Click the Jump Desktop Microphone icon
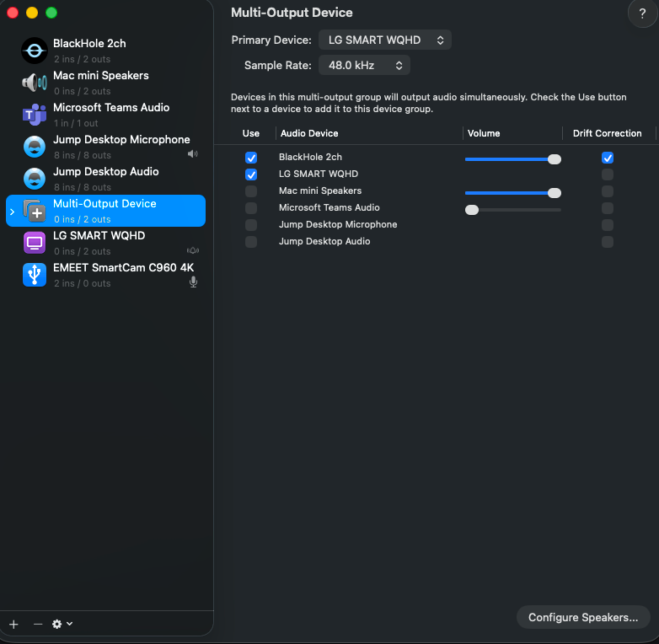The image size is (659, 644). coord(35,147)
